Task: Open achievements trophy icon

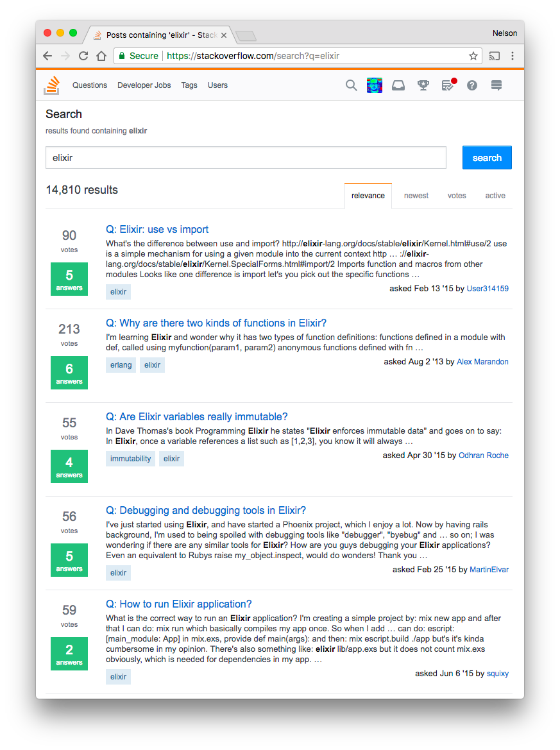Action: (x=423, y=85)
